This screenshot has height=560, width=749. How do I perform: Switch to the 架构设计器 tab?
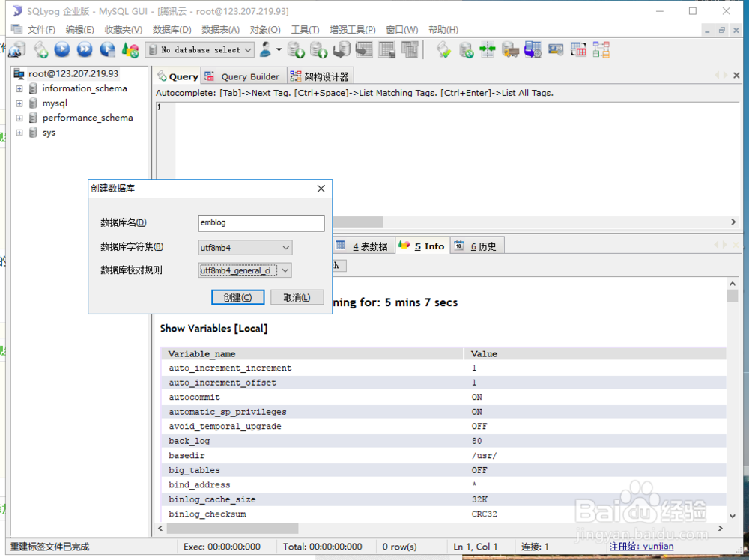(320, 76)
